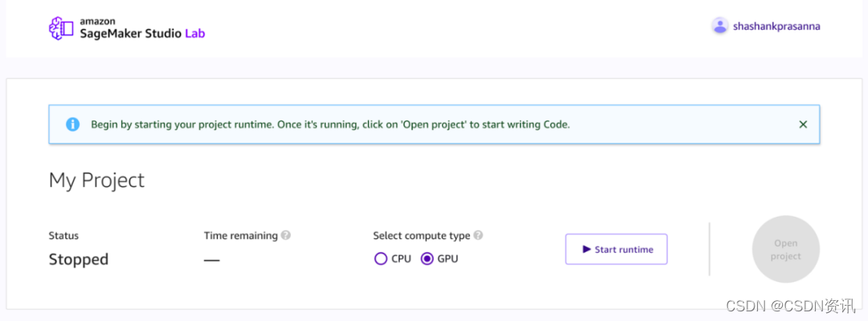Click the Open project round button
The width and height of the screenshot is (868, 321).
click(785, 250)
